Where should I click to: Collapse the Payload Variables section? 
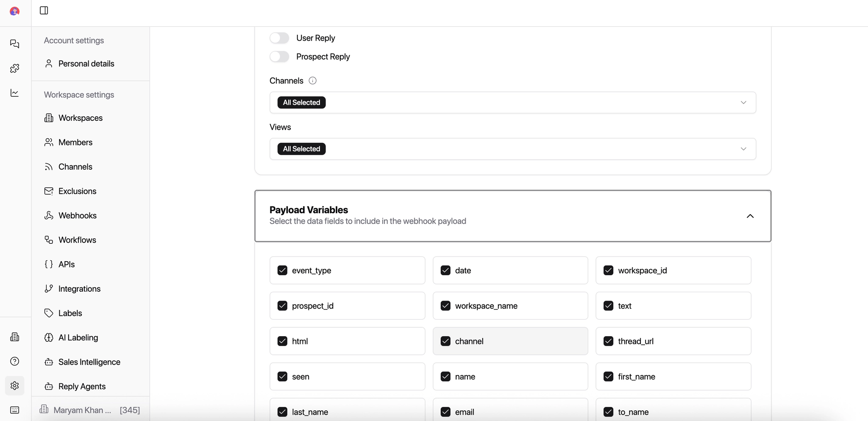750,216
